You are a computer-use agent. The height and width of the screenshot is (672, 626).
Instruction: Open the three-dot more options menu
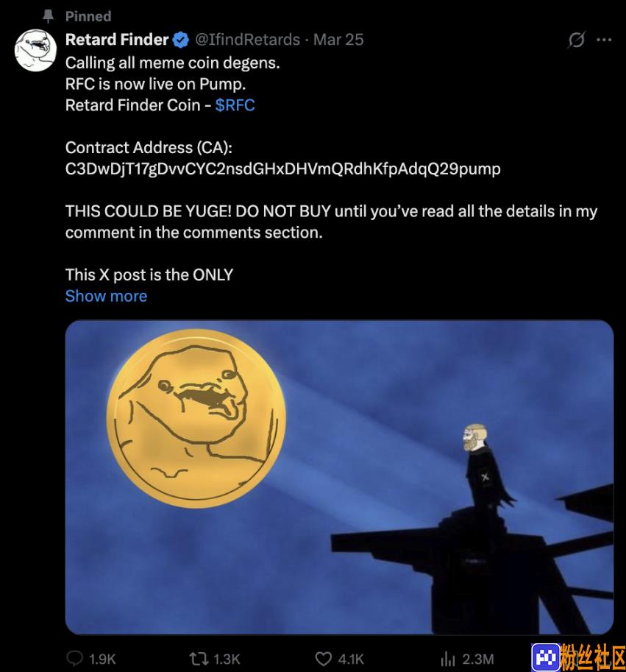[604, 40]
